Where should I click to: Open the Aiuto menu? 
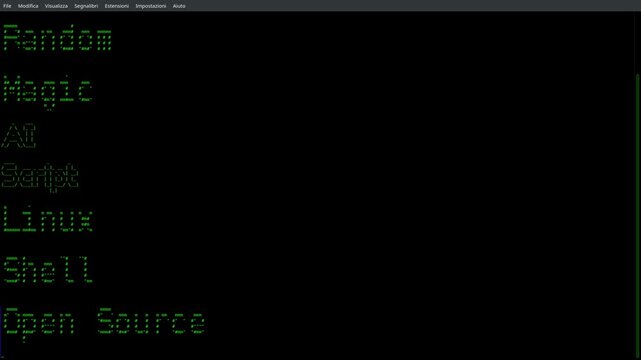click(179, 6)
